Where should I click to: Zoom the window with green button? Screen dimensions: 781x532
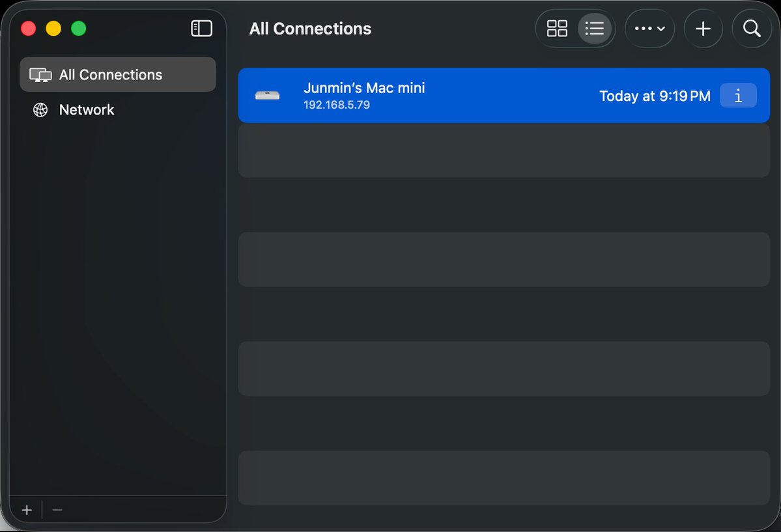point(79,29)
